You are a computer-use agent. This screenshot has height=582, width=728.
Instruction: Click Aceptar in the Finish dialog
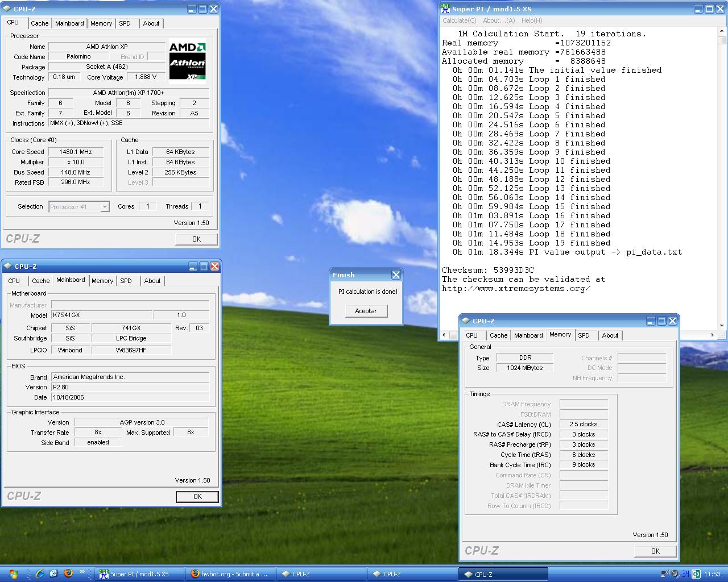[366, 311]
